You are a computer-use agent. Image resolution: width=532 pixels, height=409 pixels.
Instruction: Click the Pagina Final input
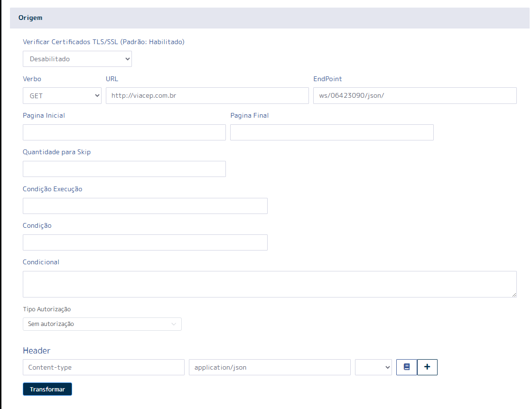[x=332, y=132]
